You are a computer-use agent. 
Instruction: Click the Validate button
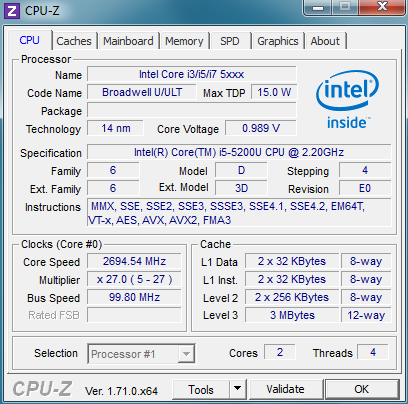point(285,389)
